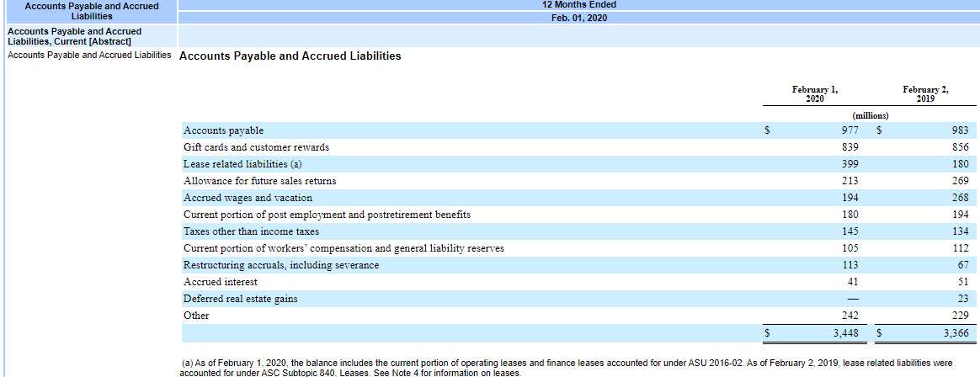Click the non-bold Accounts Payable row label link

89,55
